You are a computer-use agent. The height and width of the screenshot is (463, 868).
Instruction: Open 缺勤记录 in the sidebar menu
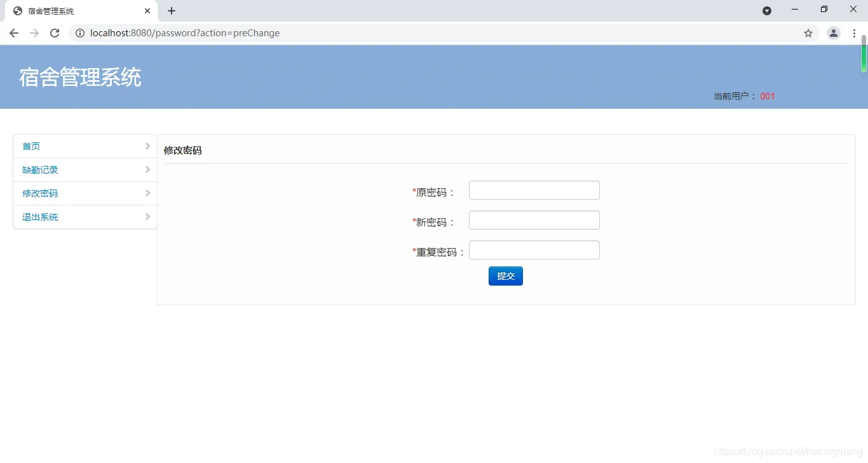85,170
